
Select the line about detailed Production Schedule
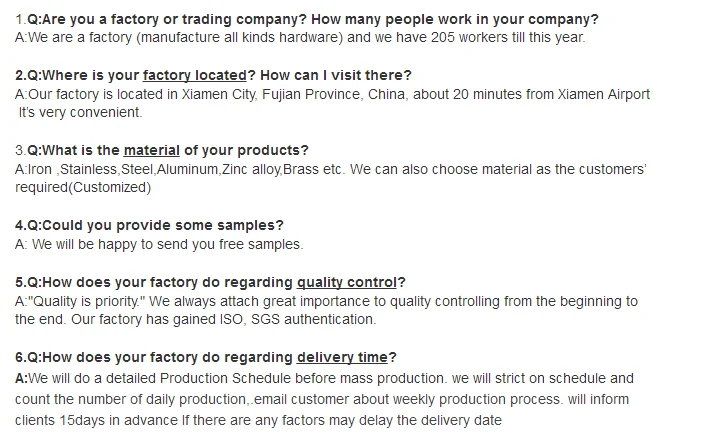coord(325,378)
